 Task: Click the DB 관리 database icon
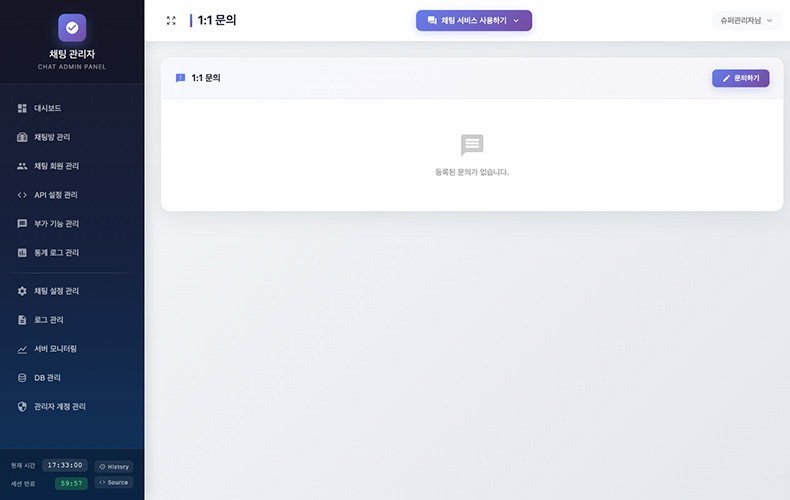(22, 378)
